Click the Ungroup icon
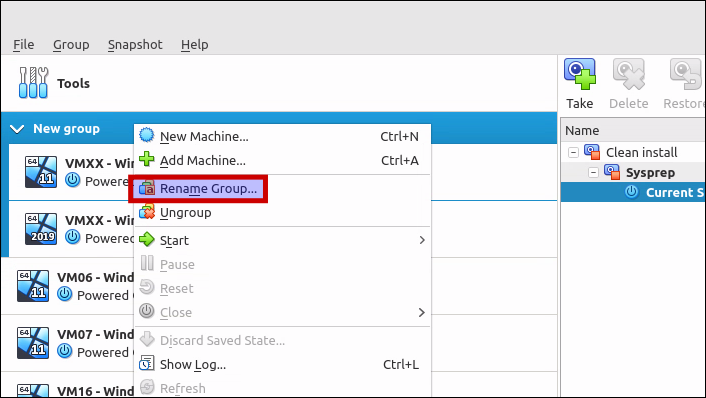Viewport: 706px width, 398px height. click(x=147, y=212)
